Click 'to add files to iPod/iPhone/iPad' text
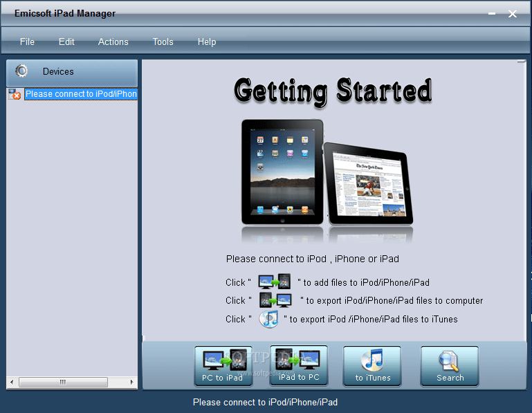 [x=367, y=282]
